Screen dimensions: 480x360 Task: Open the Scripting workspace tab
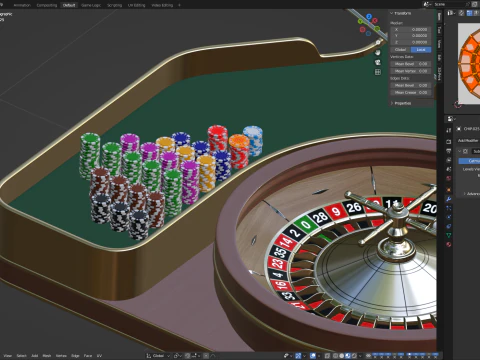[x=114, y=5]
